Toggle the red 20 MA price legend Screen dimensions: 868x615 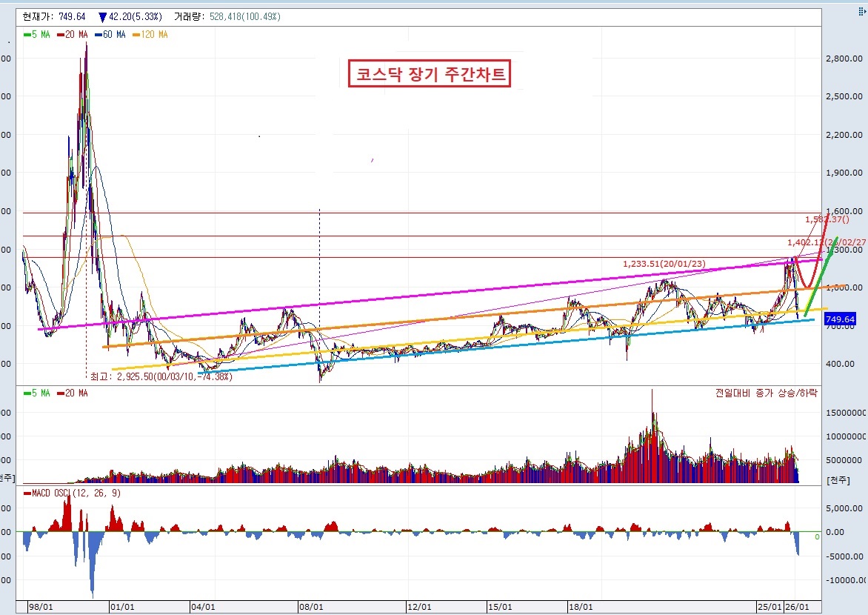(x=73, y=34)
